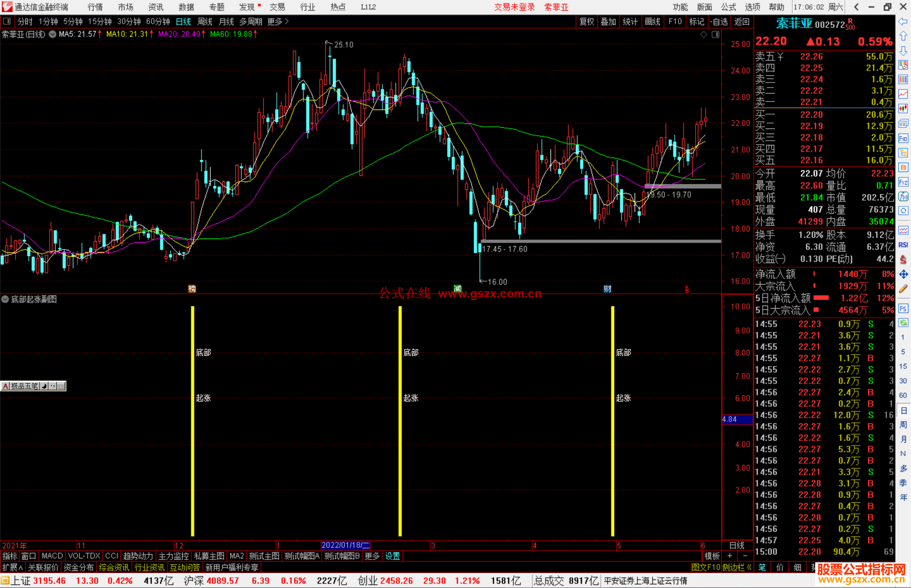Screen dimensions: 911x588
Task: Click the circle sidebar icon
Action: (903, 211)
